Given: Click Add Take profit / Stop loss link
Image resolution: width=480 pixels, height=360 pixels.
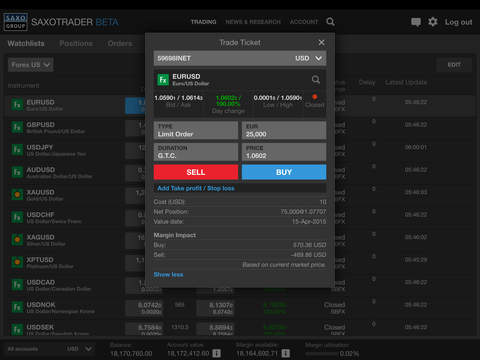Looking at the screenshot, I should (196, 188).
